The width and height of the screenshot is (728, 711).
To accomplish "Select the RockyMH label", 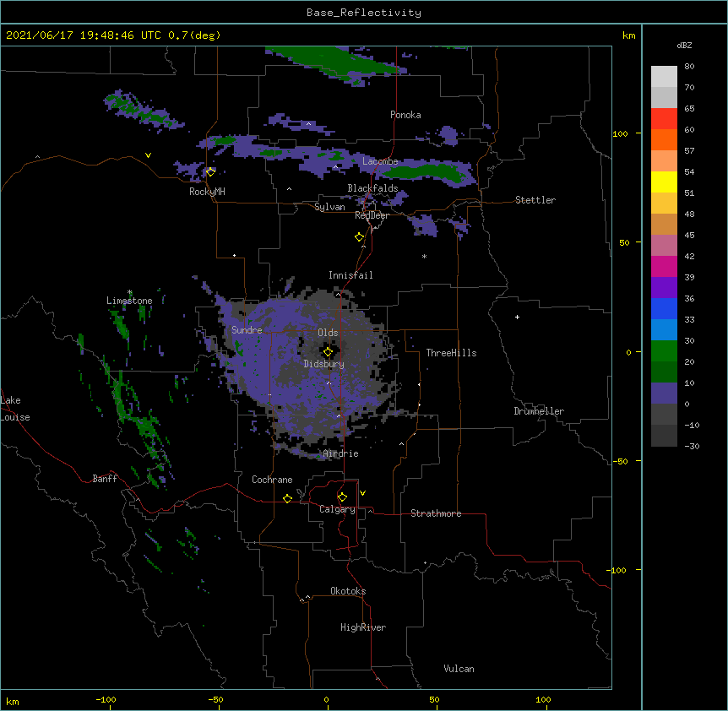I will (207, 192).
